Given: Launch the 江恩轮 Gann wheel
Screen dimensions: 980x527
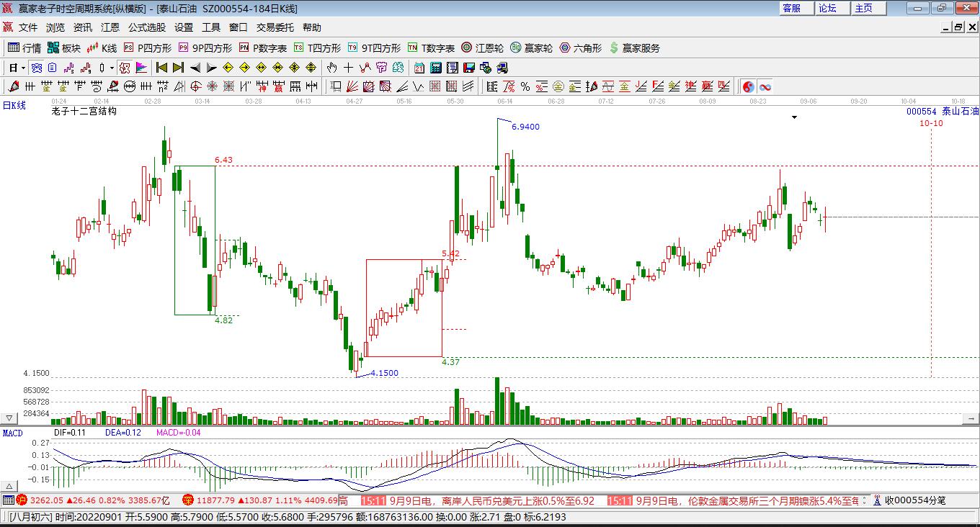Looking at the screenshot, I should (x=483, y=48).
